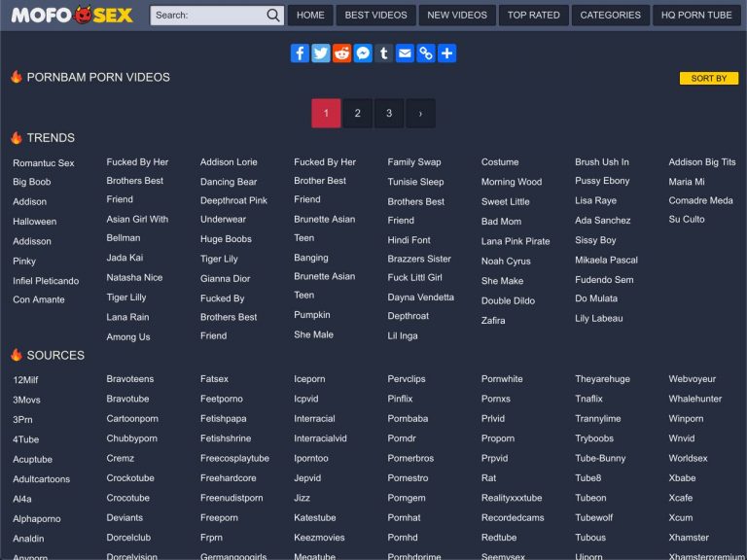This screenshot has height=560, width=747.
Task: Open the 4Tube source link
Action: (25, 439)
